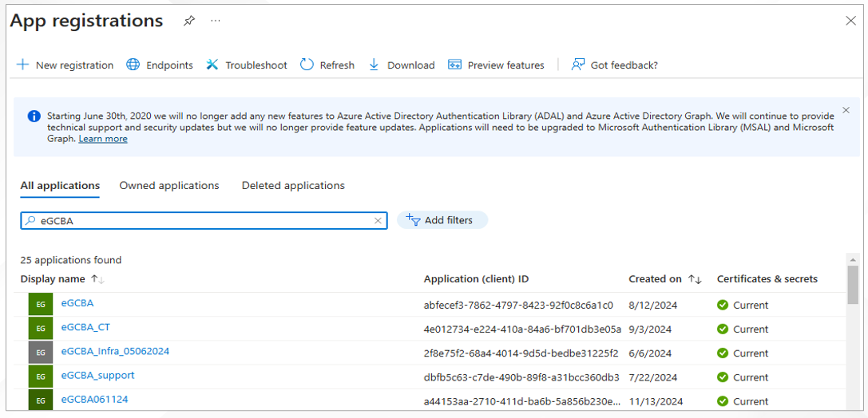The width and height of the screenshot is (868, 418).
Task: Open the eGCBA application link
Action: pos(77,303)
